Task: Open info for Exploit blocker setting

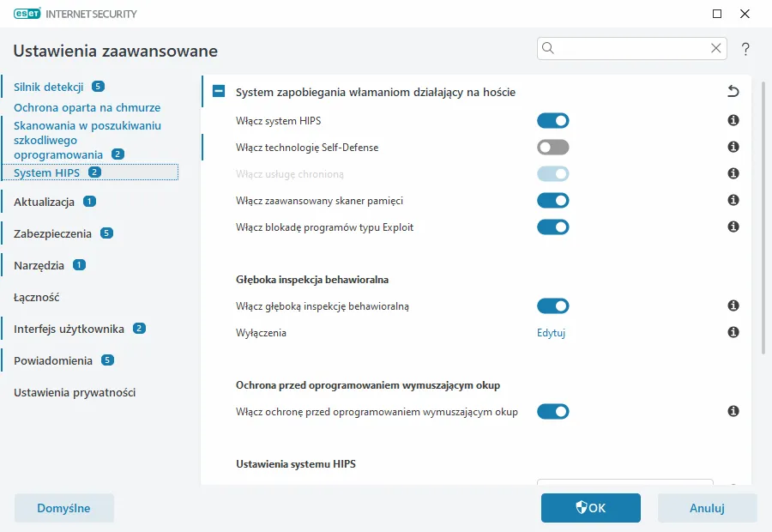Action: (733, 227)
